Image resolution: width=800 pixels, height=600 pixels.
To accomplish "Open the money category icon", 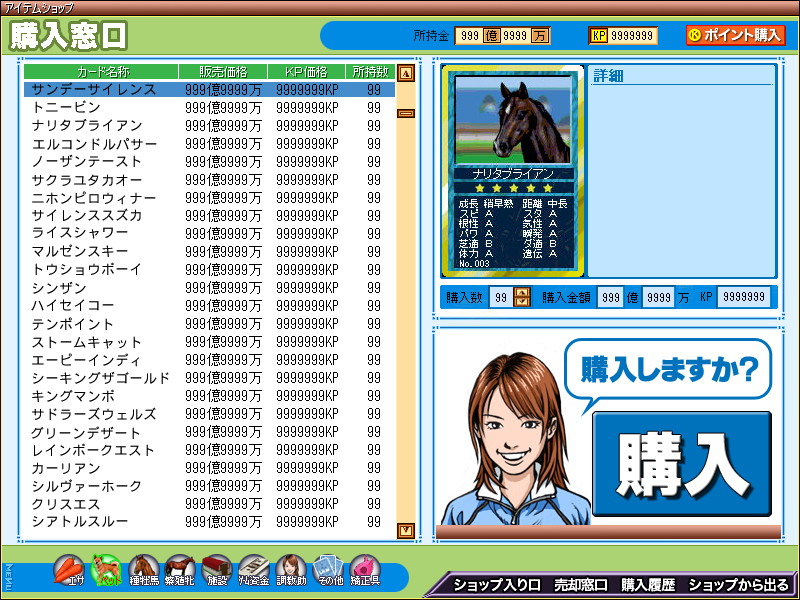I will 254,571.
